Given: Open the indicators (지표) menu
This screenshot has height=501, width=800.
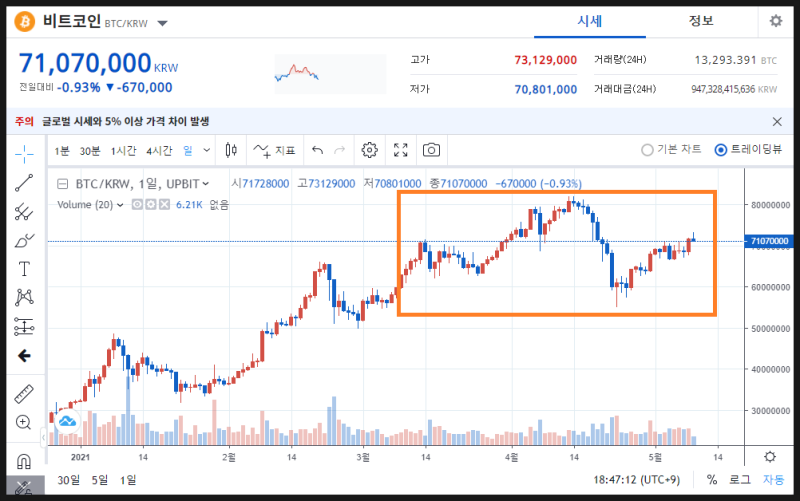Looking at the screenshot, I should pyautogui.click(x=274, y=150).
